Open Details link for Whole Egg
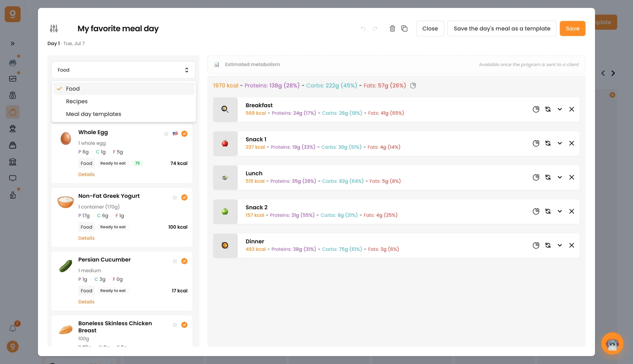This screenshot has height=364, width=633. click(86, 174)
